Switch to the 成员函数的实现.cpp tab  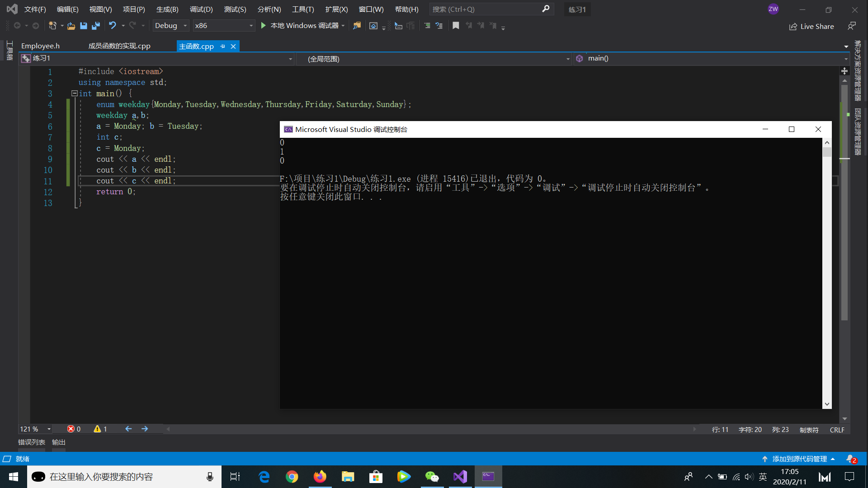(x=119, y=46)
